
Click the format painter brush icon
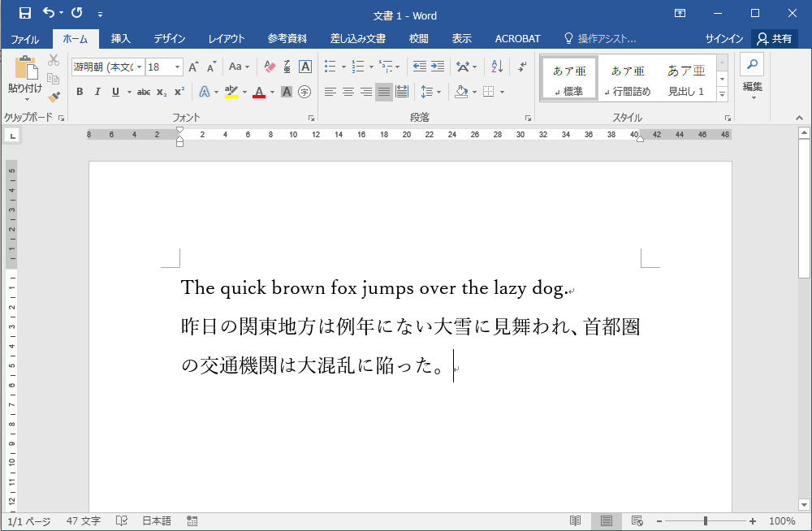54,97
